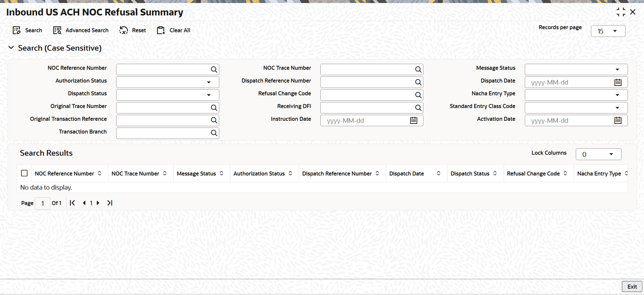Open the Dispatch Date calendar picker
Viewport: 644px width, 295px height.
618,82
